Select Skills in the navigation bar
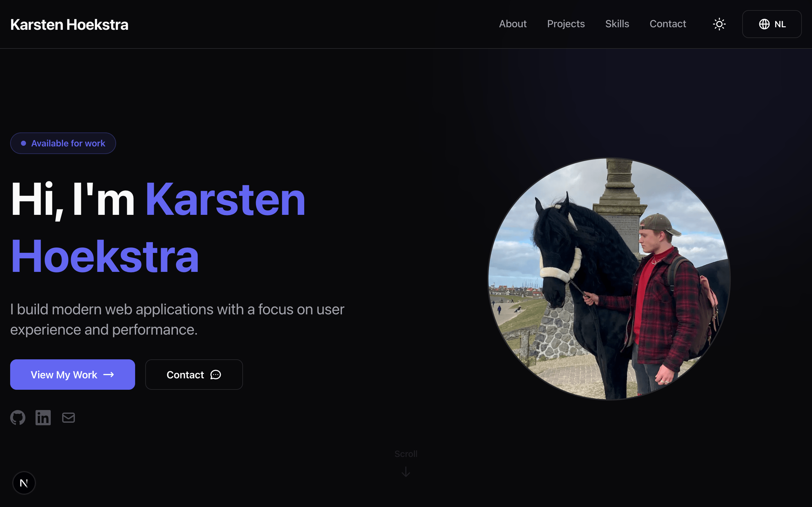The image size is (812, 507). pyautogui.click(x=617, y=24)
